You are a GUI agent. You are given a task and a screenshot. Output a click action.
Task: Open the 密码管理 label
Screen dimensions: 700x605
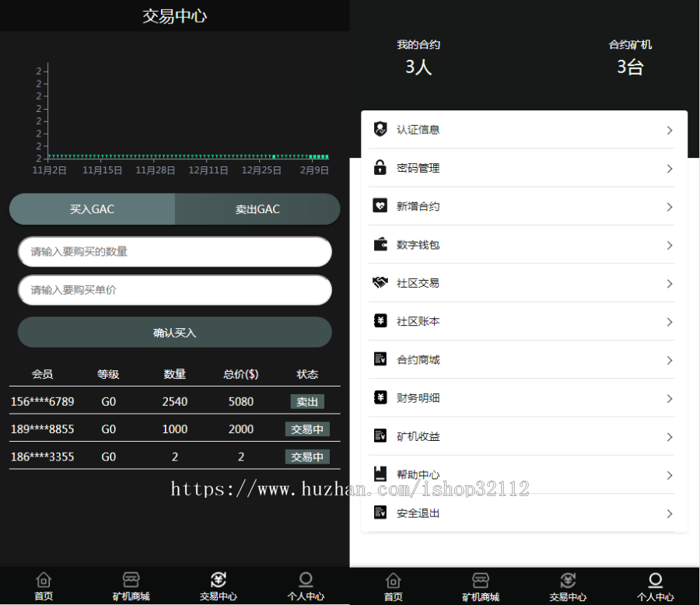coord(418,168)
